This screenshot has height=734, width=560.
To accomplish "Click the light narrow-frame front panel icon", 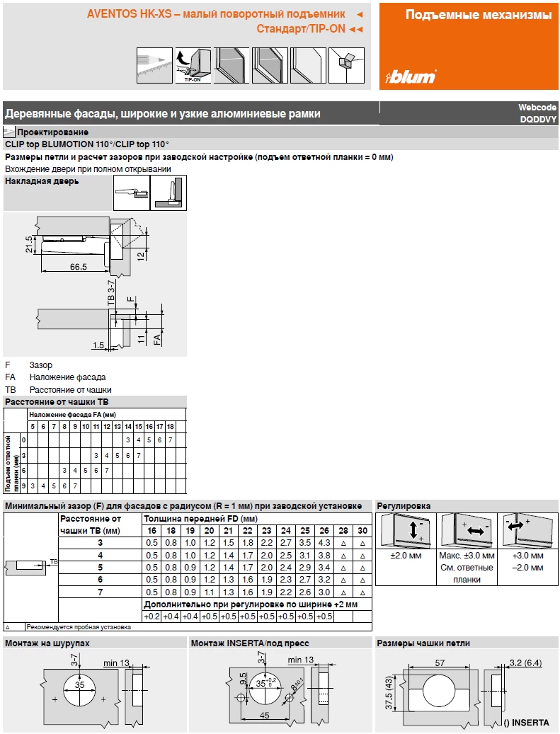I will coord(308,66).
